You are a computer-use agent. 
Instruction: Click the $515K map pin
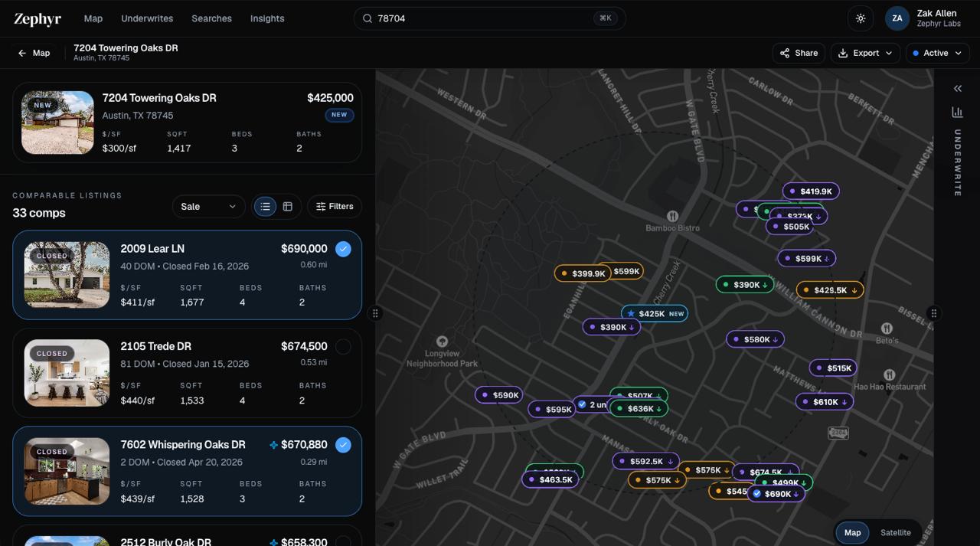[x=833, y=368]
